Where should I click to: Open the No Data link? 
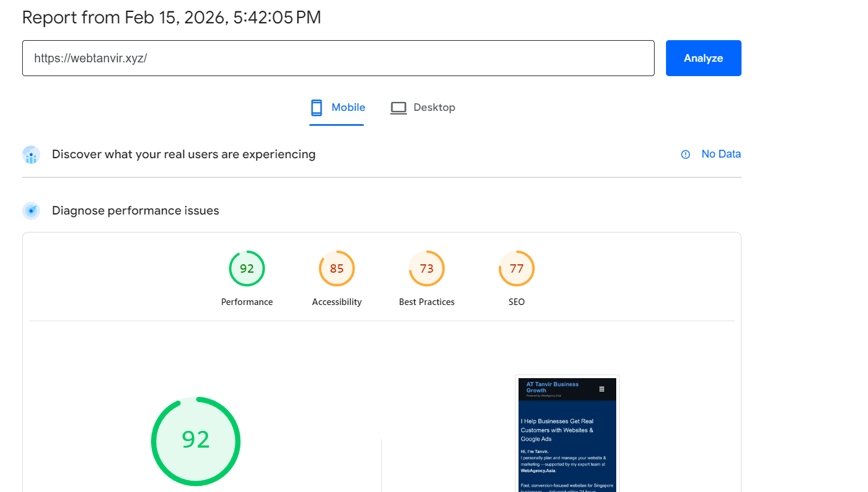[x=721, y=154]
